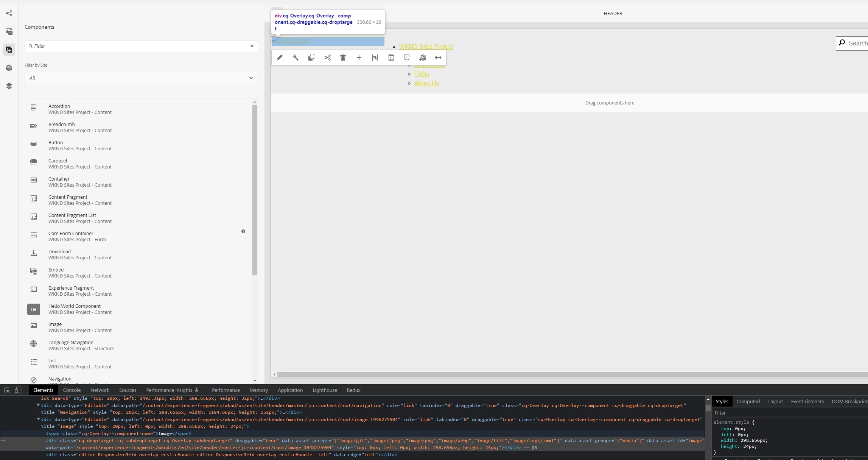Viewport: 868px width, 460px height.
Task: Cut the component using the scissors icon
Action: pyautogui.click(x=327, y=58)
